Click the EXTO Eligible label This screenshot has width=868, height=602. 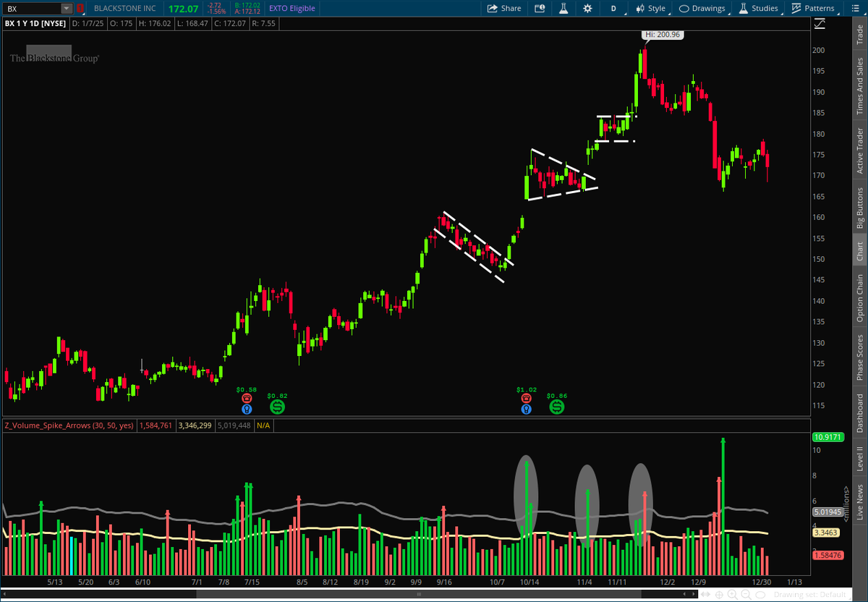click(x=292, y=9)
